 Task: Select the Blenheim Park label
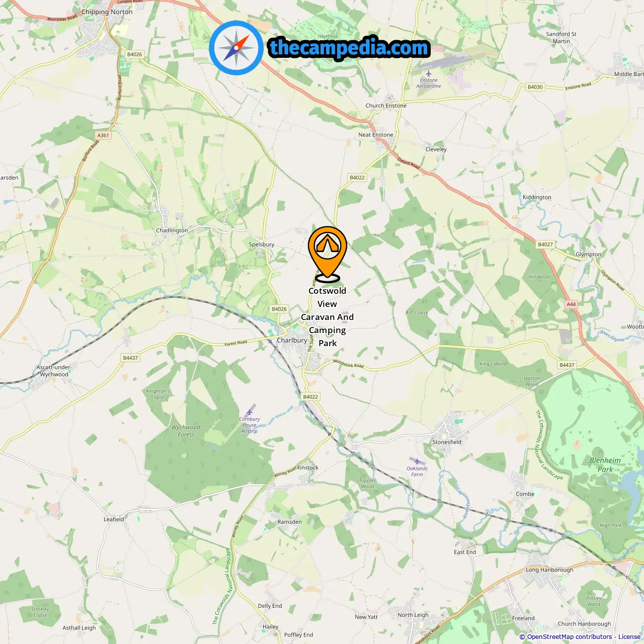click(x=605, y=465)
